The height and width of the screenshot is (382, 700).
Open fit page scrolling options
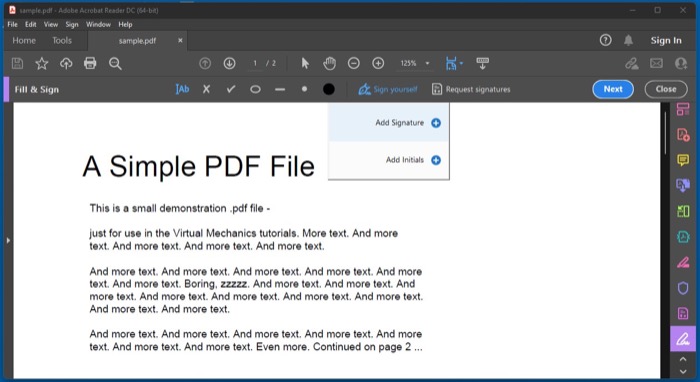(454, 63)
